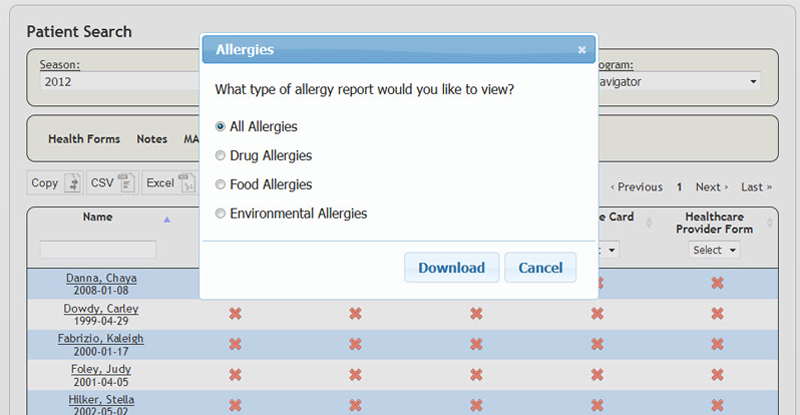Screen dimensions: 800x415
Task: Click the Name filter input field
Action: click(x=98, y=249)
